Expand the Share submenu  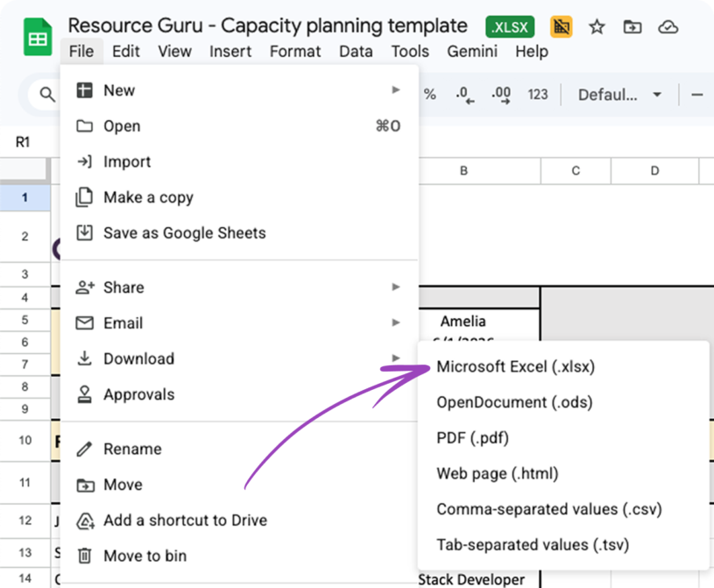click(x=395, y=287)
